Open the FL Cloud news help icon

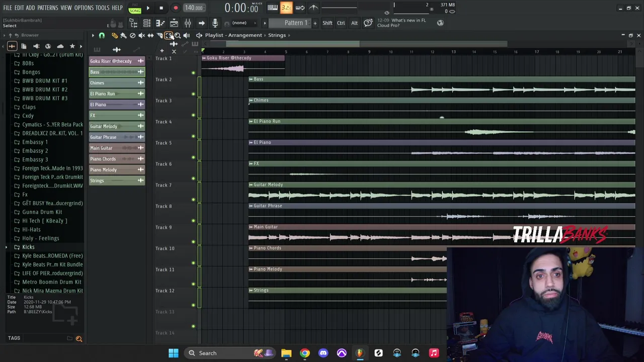pos(368,23)
